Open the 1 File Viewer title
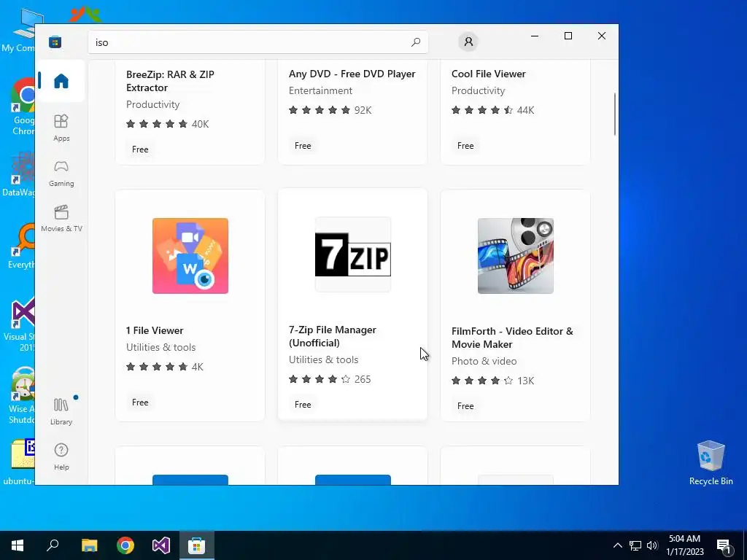 155,330
